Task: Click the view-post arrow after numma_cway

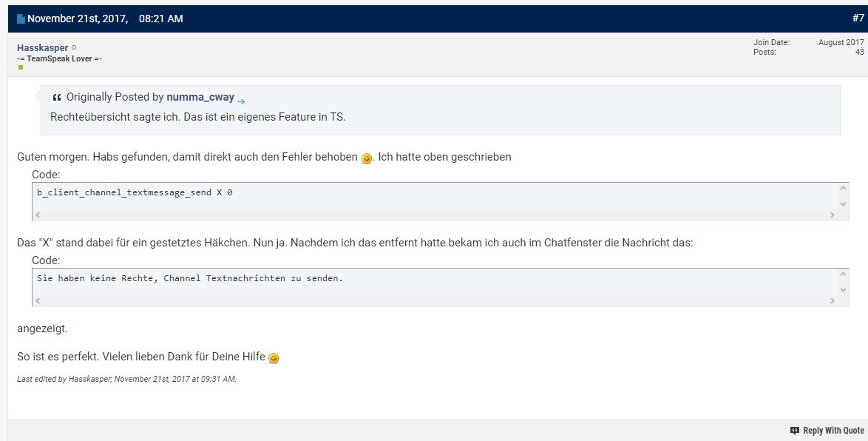Action: pyautogui.click(x=241, y=101)
